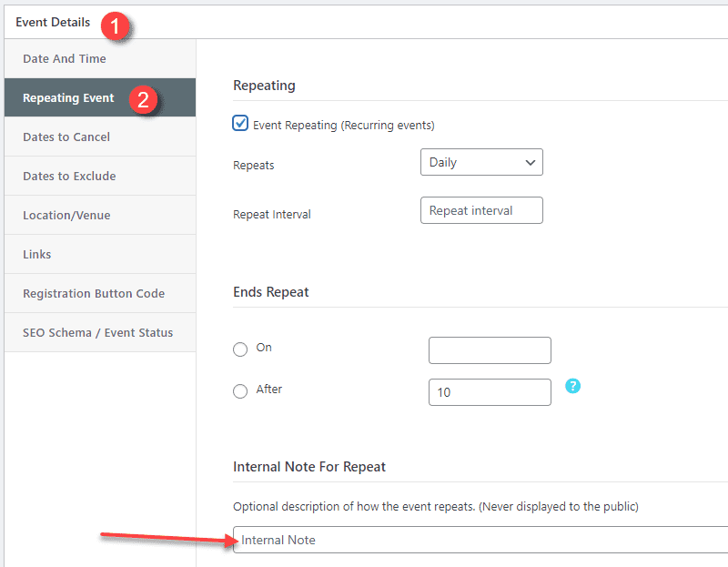728x567 pixels.
Task: Click the Event Details panel header
Action: click(x=53, y=23)
